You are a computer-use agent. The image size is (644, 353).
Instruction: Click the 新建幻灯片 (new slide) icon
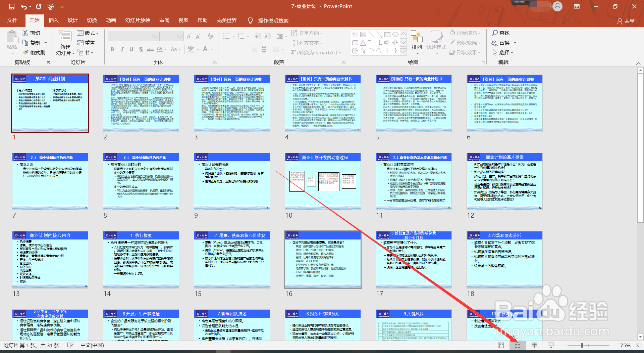coord(65,37)
